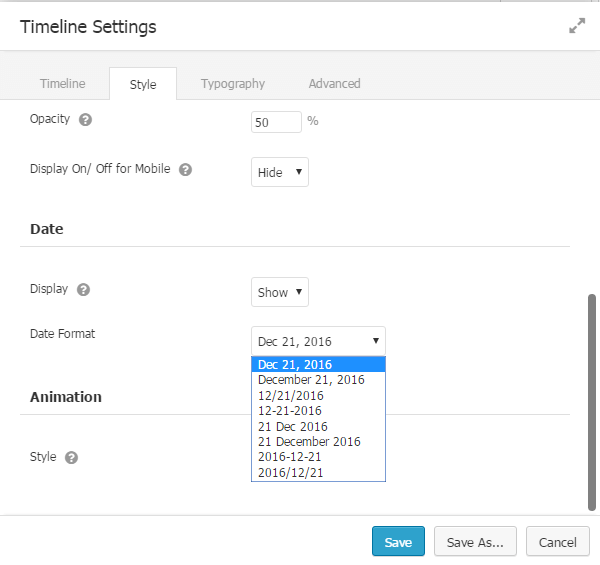This screenshot has width=600, height=565.
Task: Cancel the Timeline Settings dialog
Action: coord(557,542)
